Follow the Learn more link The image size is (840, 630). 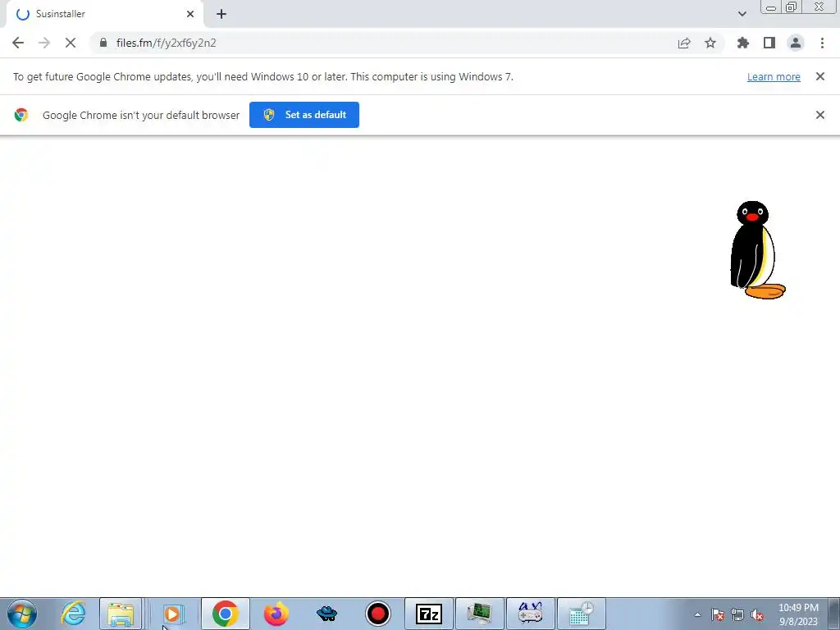pos(774,76)
